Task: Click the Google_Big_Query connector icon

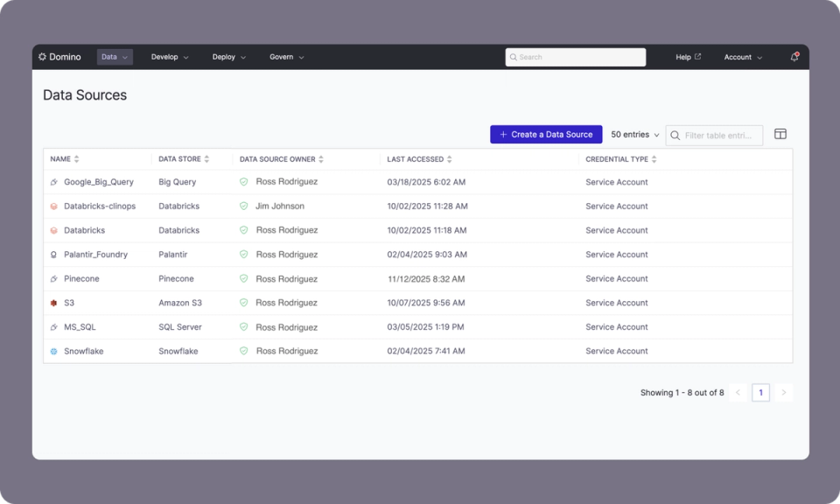Action: pyautogui.click(x=53, y=182)
